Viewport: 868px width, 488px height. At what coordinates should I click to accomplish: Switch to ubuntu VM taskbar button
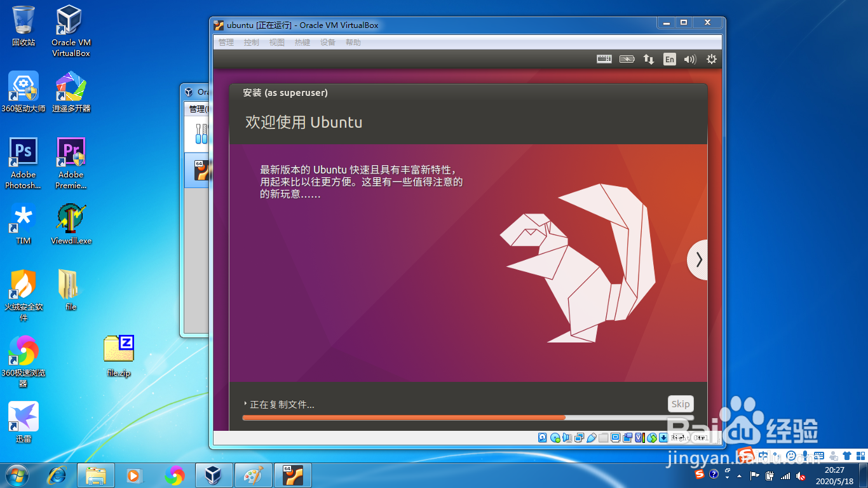pyautogui.click(x=292, y=475)
